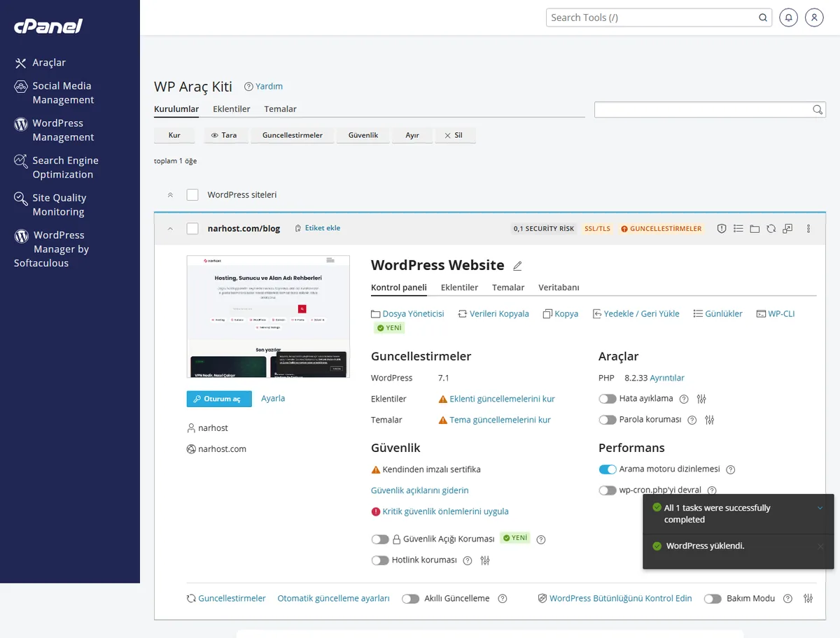
Task: Click the narhost site preview thumbnail
Action: coord(268,317)
